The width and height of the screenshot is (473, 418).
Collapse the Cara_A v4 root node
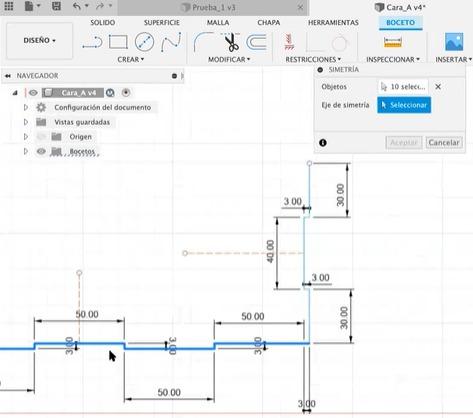(x=15, y=93)
